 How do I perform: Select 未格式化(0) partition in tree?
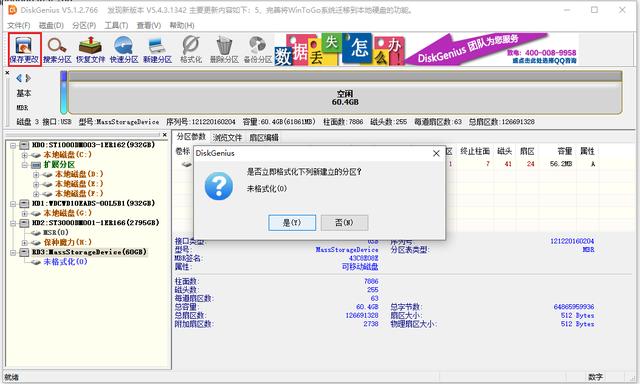pos(65,262)
